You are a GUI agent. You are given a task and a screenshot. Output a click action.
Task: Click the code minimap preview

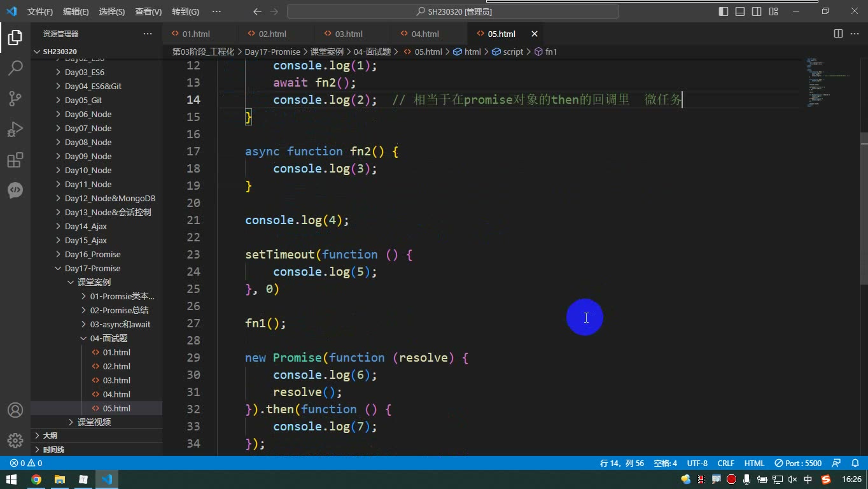tap(827, 83)
